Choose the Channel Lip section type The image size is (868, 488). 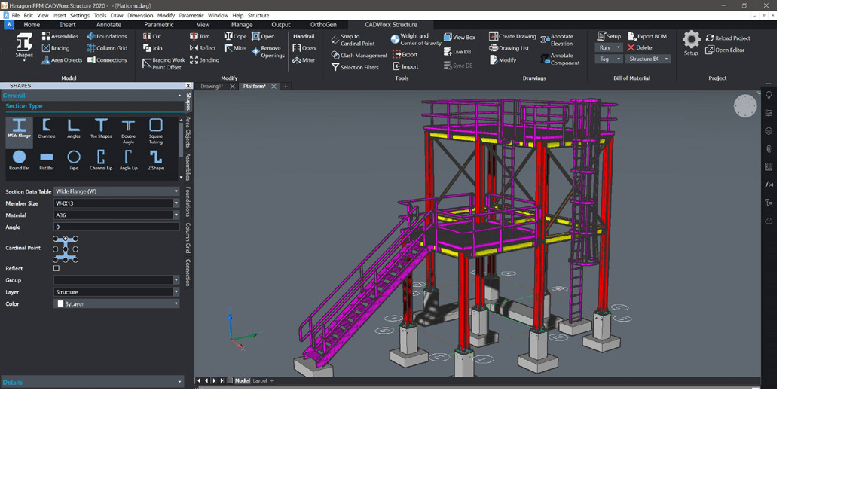101,160
